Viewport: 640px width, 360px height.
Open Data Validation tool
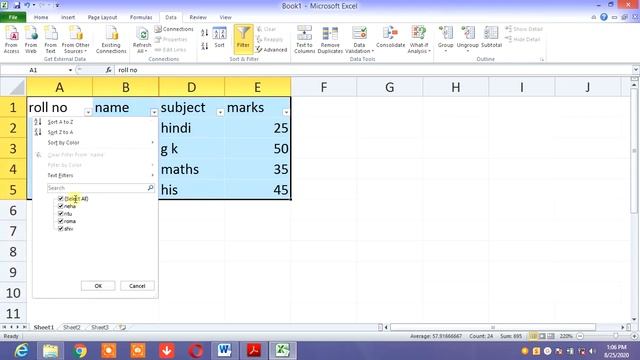point(359,39)
